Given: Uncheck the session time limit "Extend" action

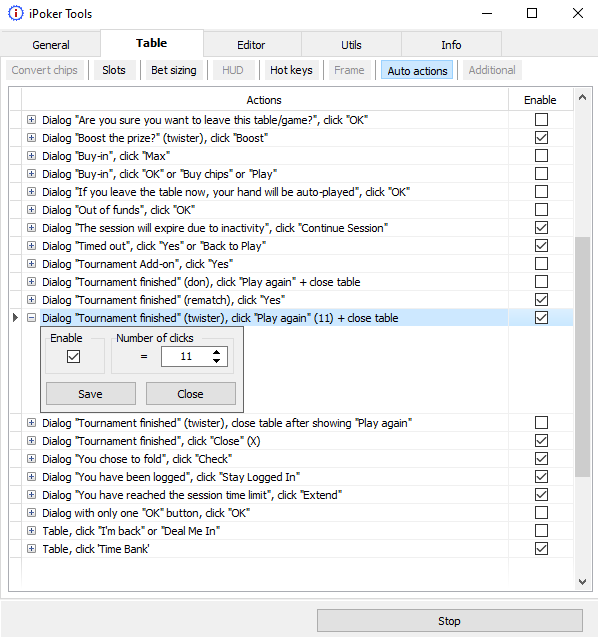Looking at the screenshot, I should click(541, 495).
